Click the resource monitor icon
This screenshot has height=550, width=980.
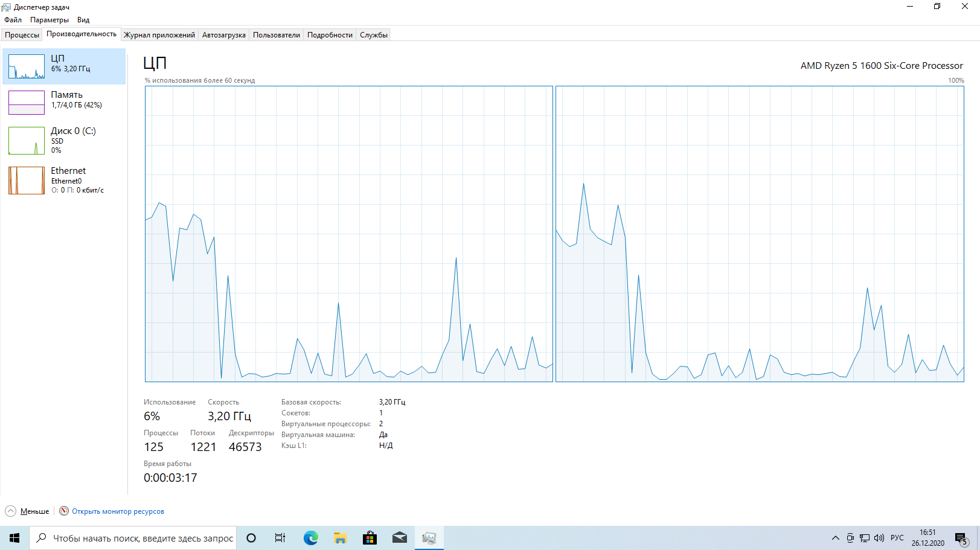64,511
